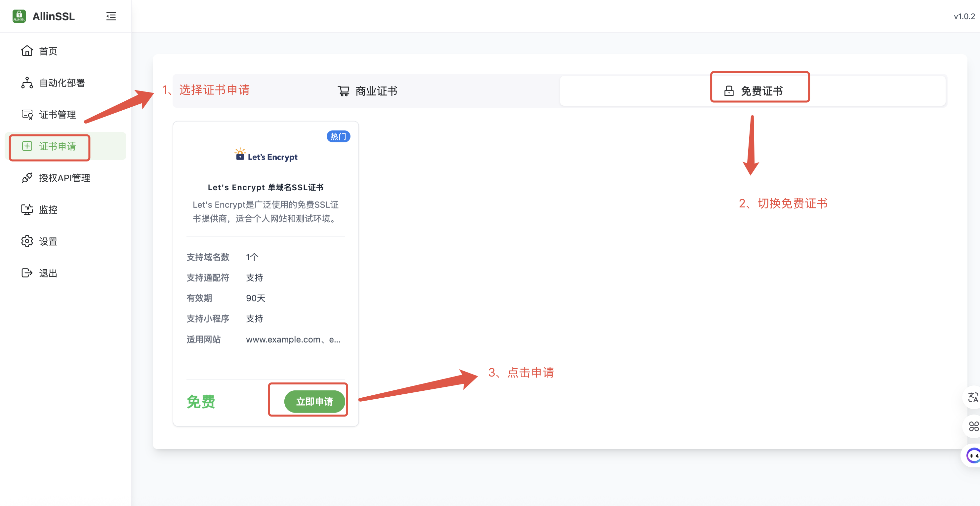Click the v1.0.2 version label
The image size is (980, 506).
[x=964, y=16]
